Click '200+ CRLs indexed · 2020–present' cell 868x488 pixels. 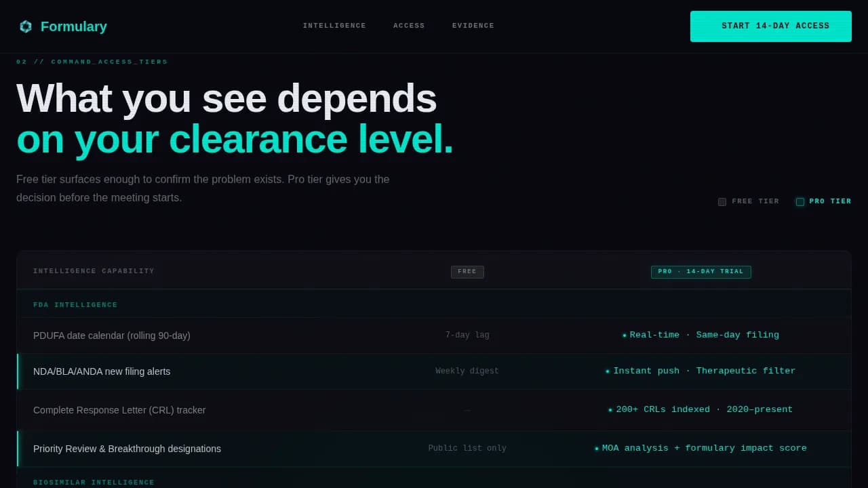pos(701,409)
